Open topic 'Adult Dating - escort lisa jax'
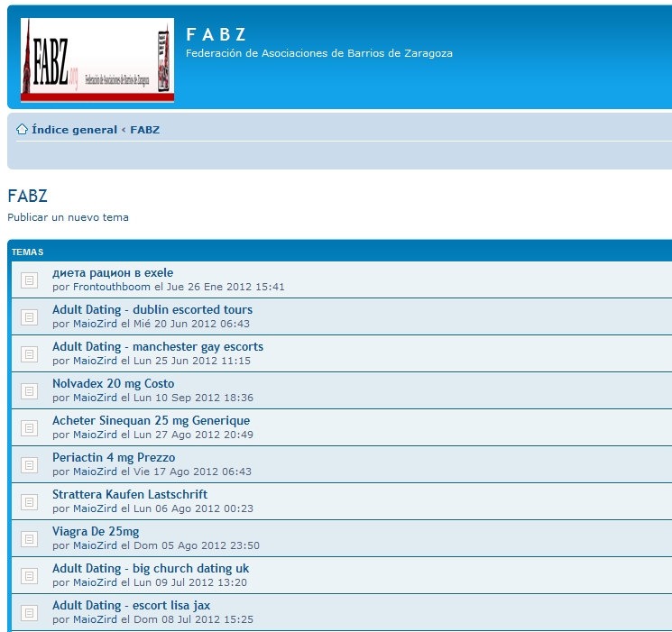The width and height of the screenshot is (672, 632). tap(131, 606)
